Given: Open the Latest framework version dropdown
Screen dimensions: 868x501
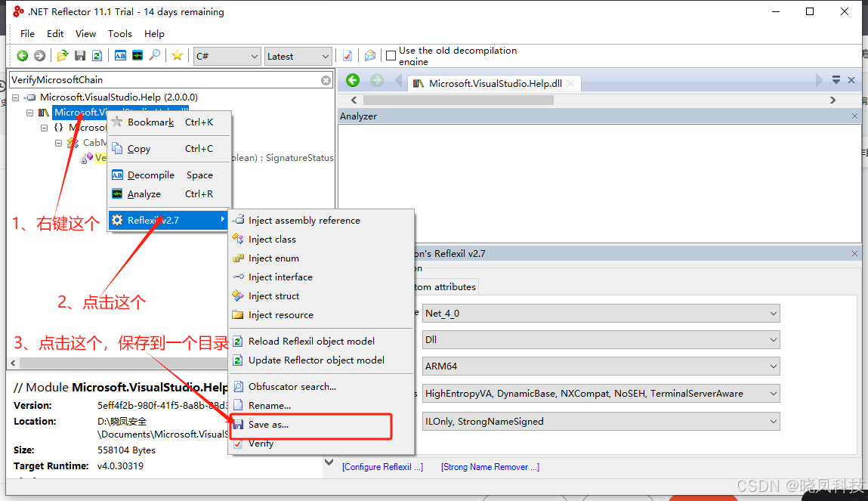Looking at the screenshot, I should pos(298,56).
